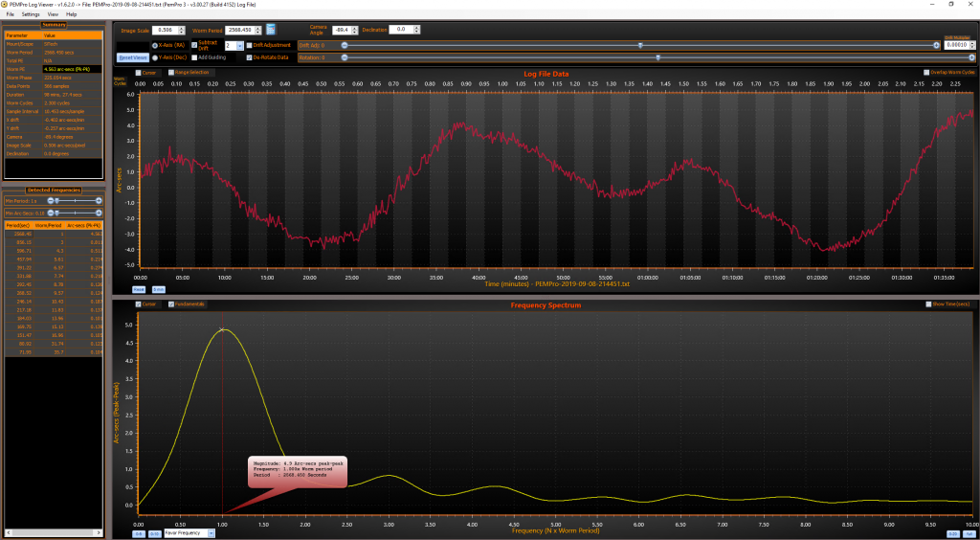Enable the Add Guiding checkbox
980x540 pixels.
194,57
